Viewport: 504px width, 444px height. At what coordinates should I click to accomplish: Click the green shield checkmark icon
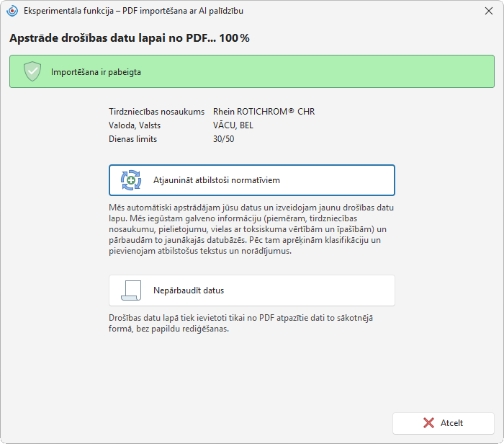pyautogui.click(x=32, y=71)
